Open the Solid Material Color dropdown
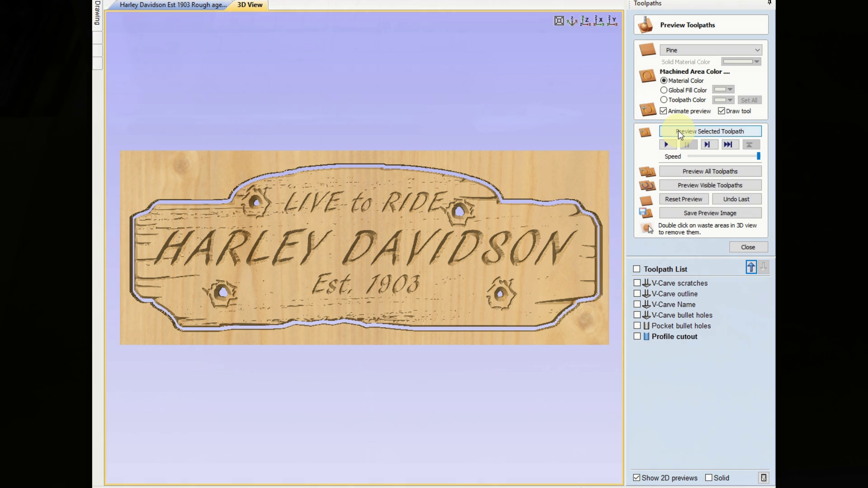Viewport: 868px width, 488px height. pyautogui.click(x=741, y=61)
